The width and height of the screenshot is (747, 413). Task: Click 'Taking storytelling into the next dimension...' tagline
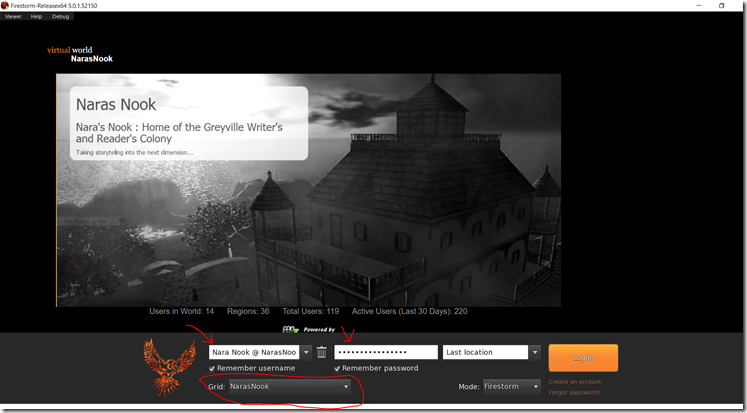tap(134, 153)
